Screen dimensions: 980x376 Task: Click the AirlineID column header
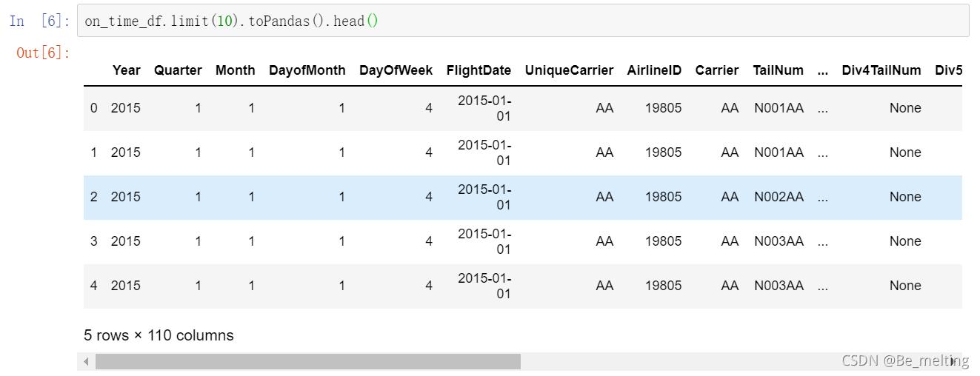(x=654, y=70)
